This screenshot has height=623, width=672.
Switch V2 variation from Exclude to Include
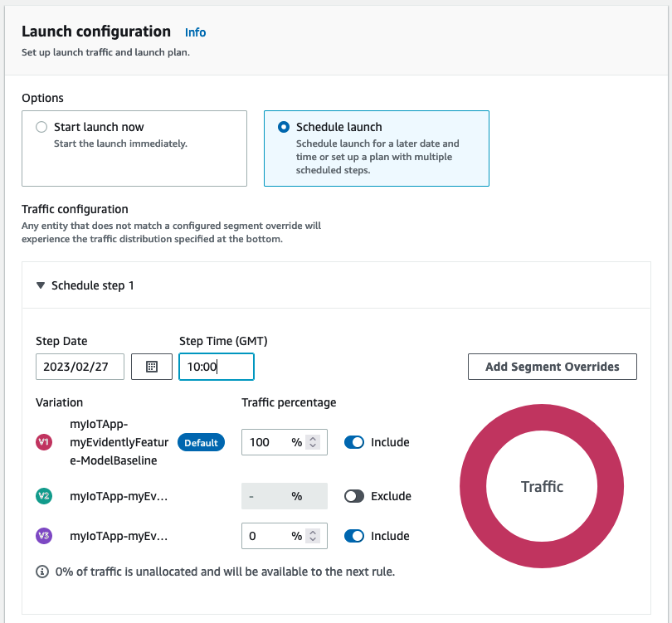point(354,496)
